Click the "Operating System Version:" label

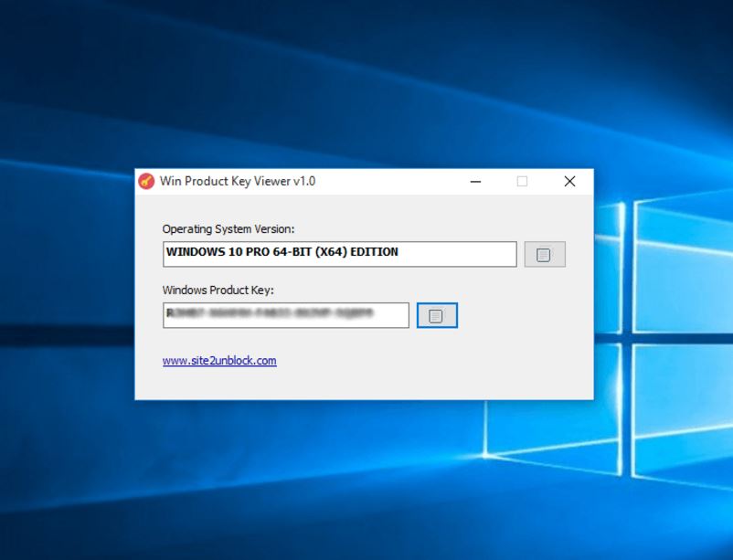pyautogui.click(x=228, y=229)
